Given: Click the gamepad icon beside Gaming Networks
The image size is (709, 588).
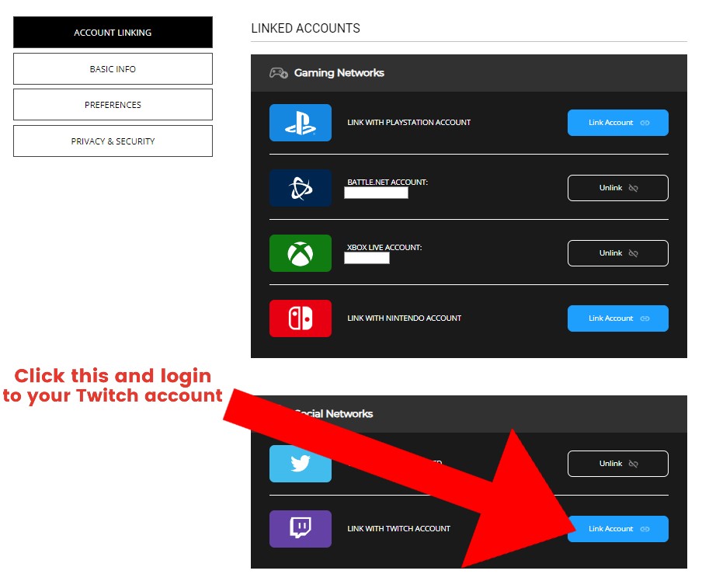Looking at the screenshot, I should 278,73.
